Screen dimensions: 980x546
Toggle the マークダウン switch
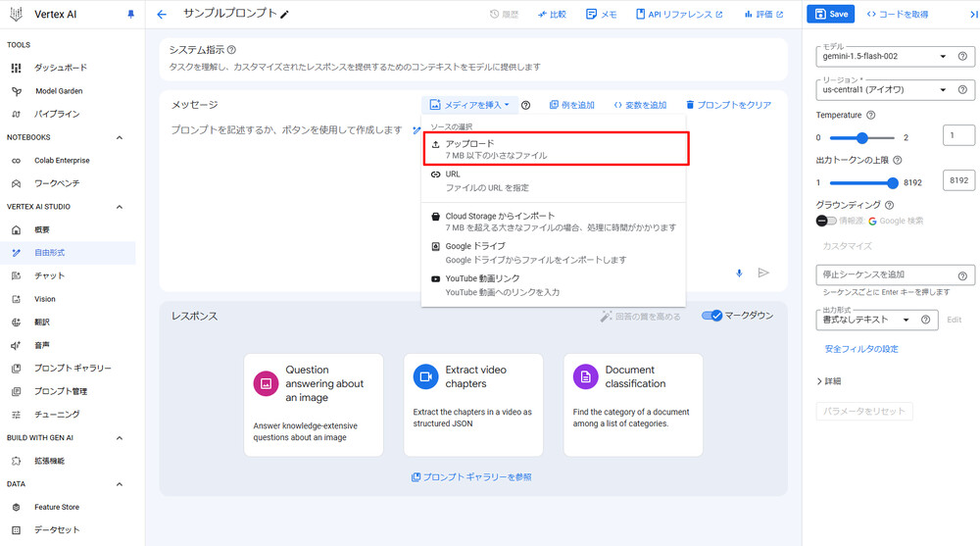pyautogui.click(x=711, y=316)
